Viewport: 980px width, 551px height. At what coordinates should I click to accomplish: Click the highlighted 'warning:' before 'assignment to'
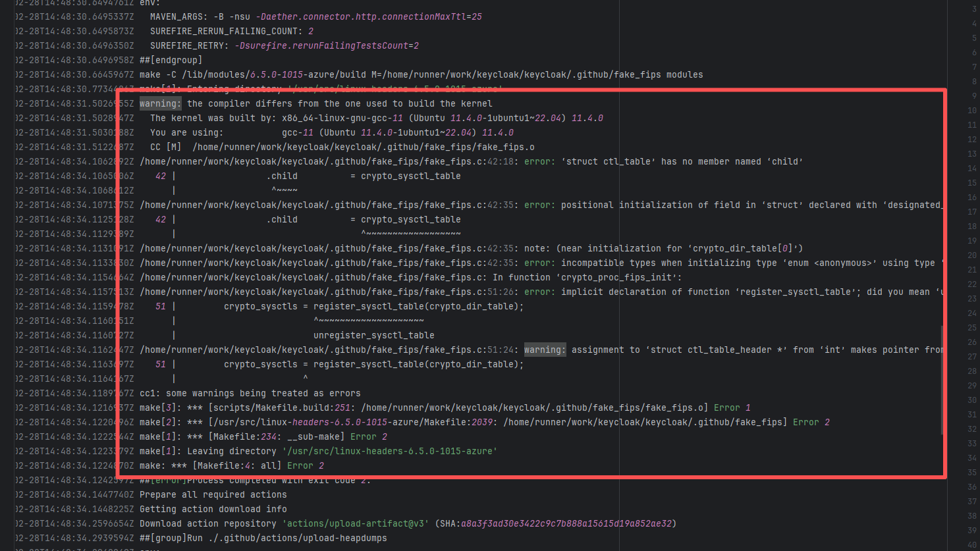[545, 350]
